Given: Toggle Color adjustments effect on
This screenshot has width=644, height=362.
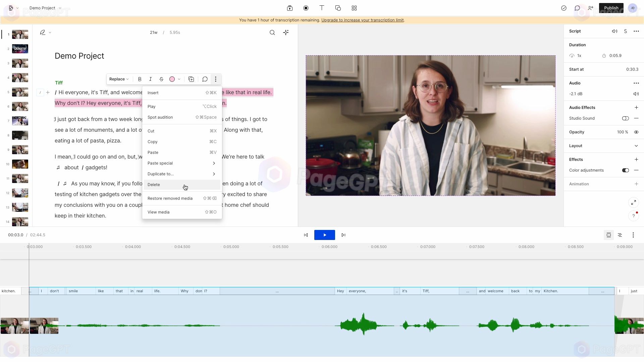Looking at the screenshot, I should [x=626, y=170].
